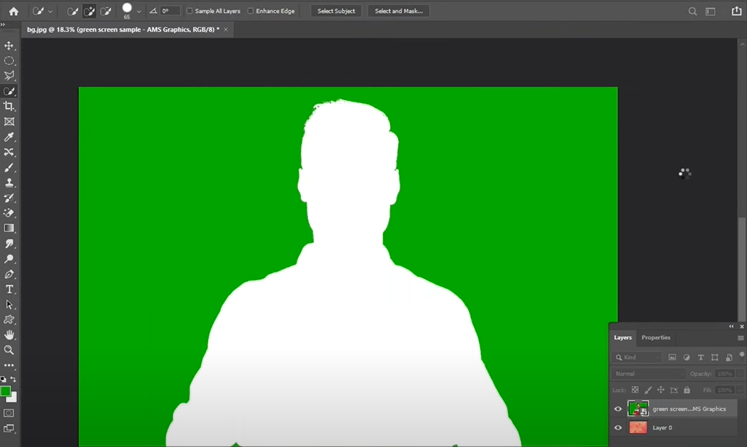Click the white background color swatch

click(13, 398)
